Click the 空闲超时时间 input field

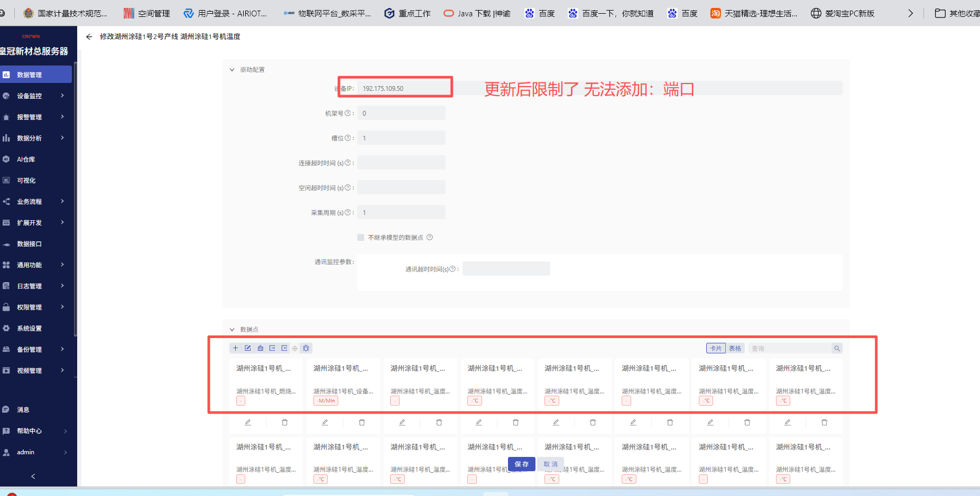[x=402, y=188]
